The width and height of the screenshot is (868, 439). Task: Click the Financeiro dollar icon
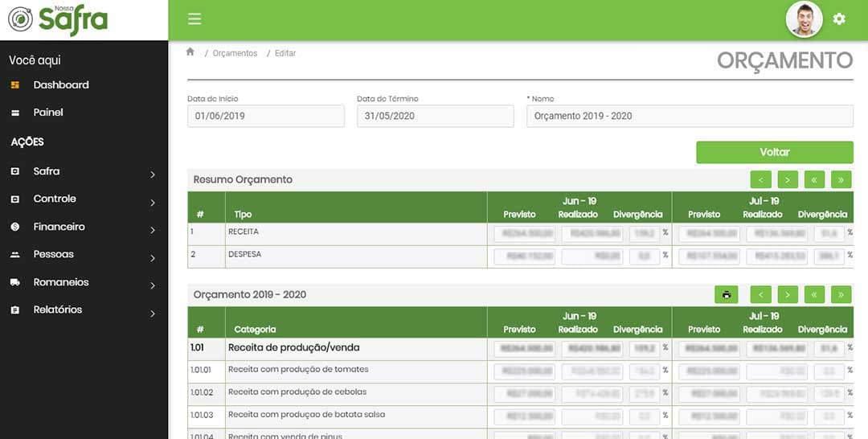coord(15,227)
